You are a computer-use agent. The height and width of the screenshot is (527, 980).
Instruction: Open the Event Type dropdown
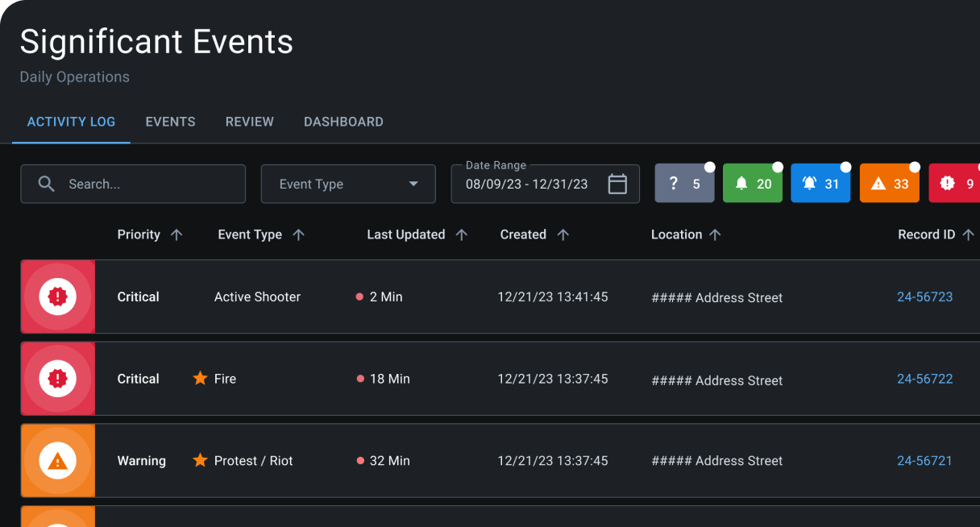[348, 184]
